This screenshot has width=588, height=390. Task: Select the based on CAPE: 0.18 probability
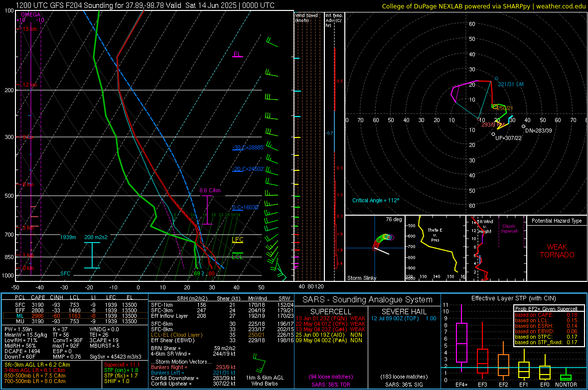[x=546, y=315]
